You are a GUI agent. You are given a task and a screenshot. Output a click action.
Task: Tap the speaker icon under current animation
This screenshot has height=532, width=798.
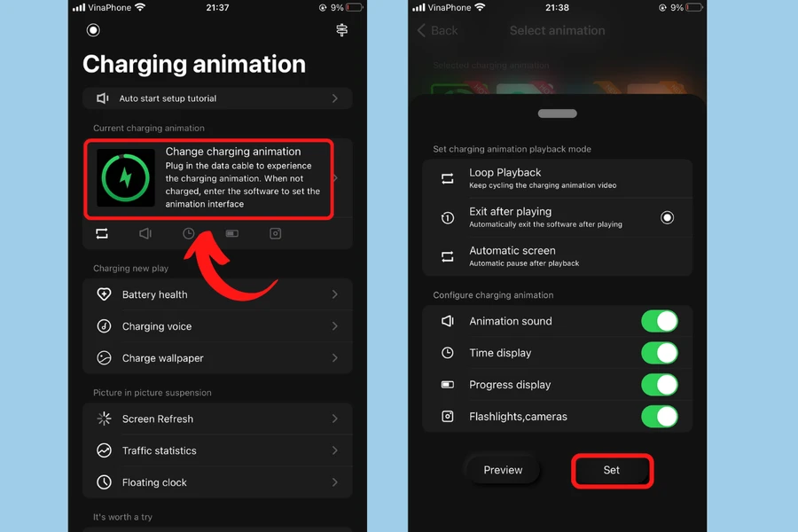coord(145,234)
